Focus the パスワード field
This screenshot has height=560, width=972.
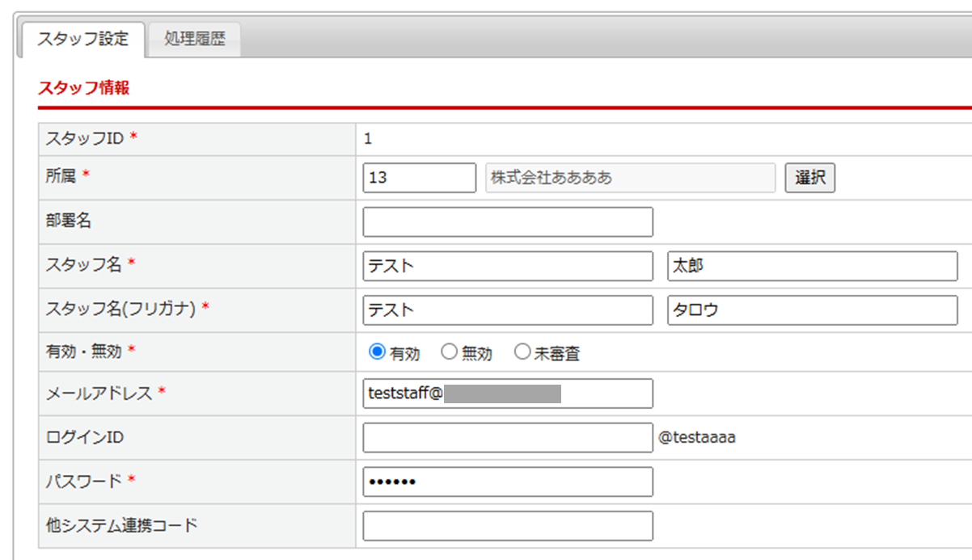[508, 482]
